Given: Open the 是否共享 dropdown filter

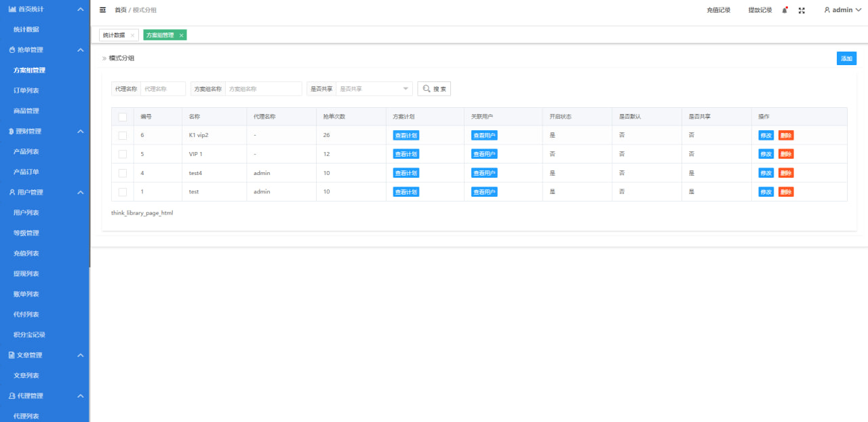Looking at the screenshot, I should coord(374,89).
